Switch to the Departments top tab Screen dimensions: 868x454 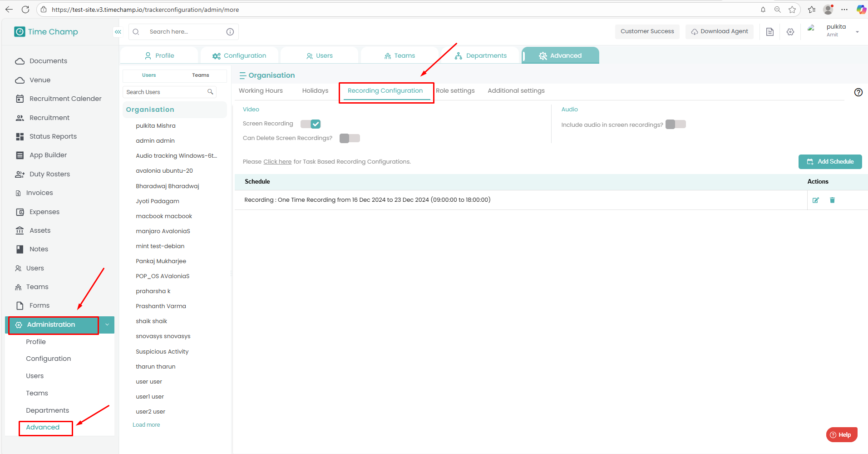[x=480, y=55]
